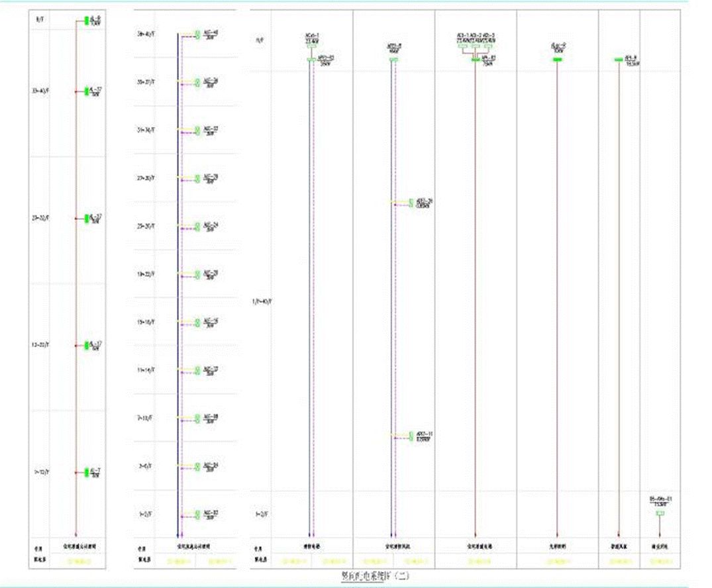Click the 23~32/F floor label
Screen dimensions: 712x588
(x=40, y=219)
